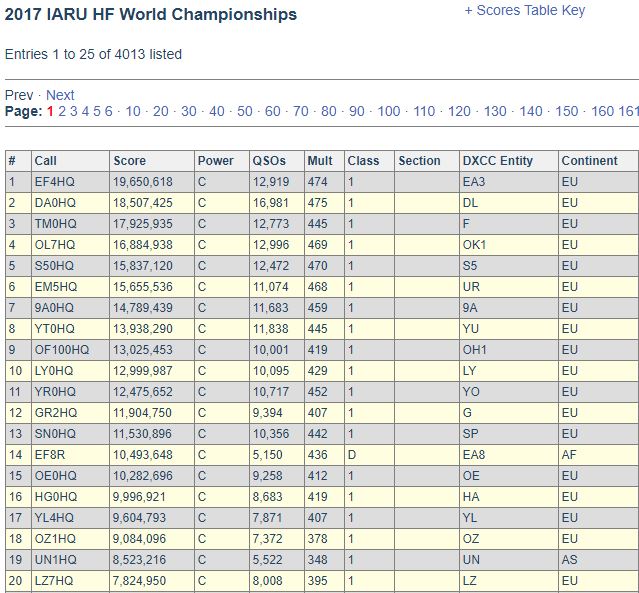
Task: Click the QSOs column header
Action: point(269,161)
